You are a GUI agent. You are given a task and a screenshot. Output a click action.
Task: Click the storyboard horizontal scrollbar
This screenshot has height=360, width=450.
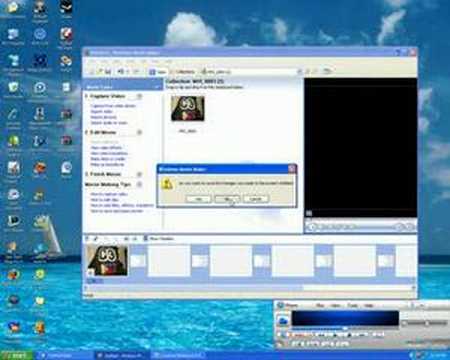pos(249,288)
